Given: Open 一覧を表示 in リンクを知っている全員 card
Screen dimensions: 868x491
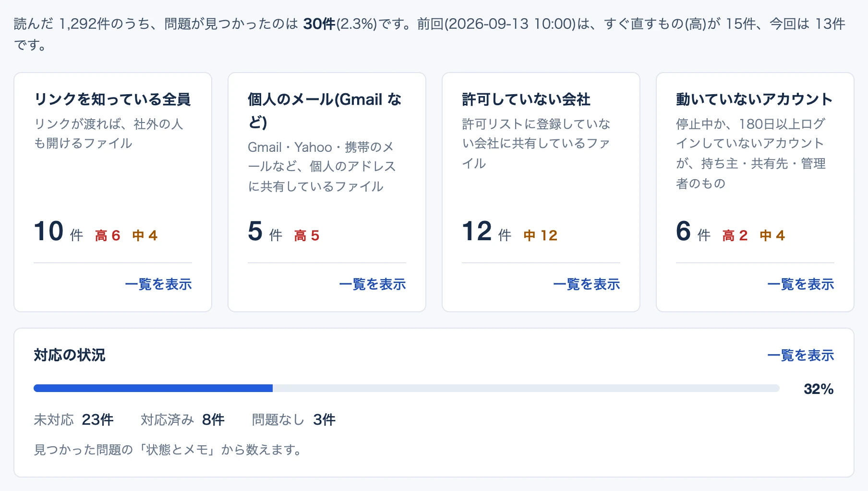Looking at the screenshot, I should pos(158,284).
